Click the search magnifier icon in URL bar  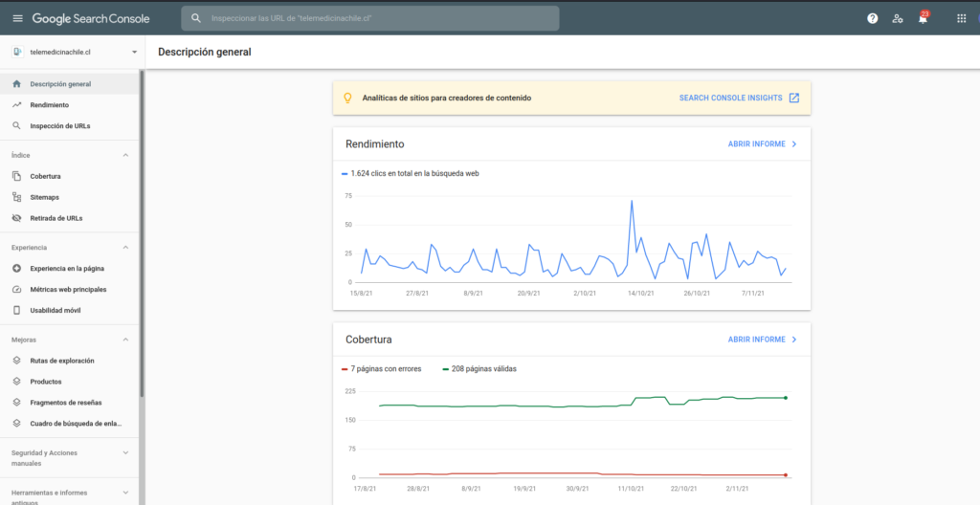[196, 18]
